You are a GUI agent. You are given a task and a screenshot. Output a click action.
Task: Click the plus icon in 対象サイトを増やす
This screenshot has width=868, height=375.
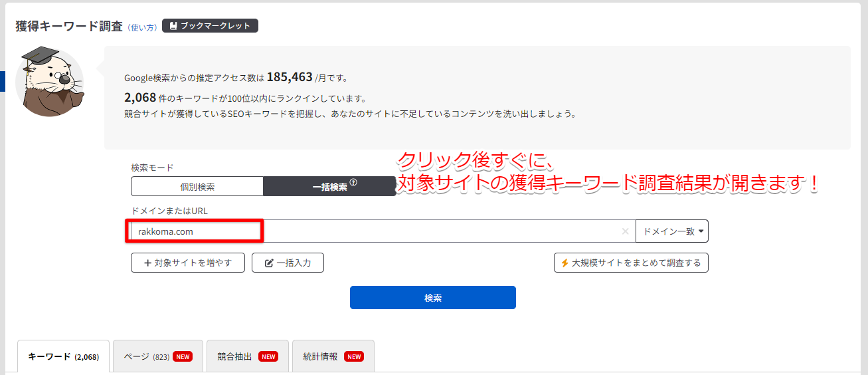point(147,263)
